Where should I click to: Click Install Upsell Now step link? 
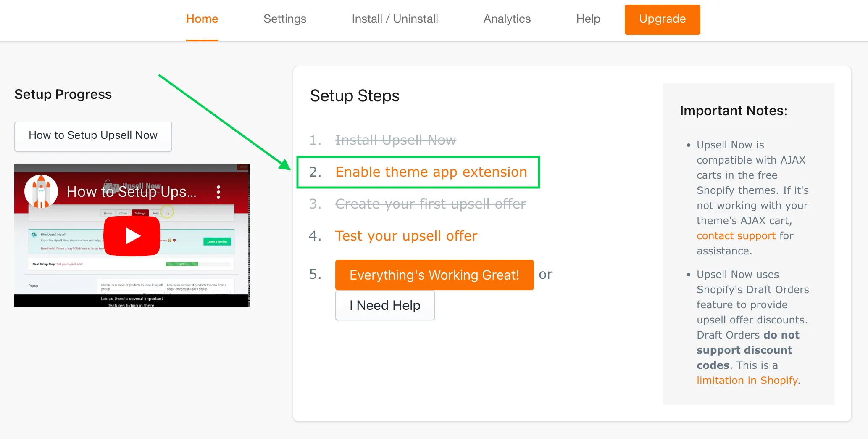396,140
